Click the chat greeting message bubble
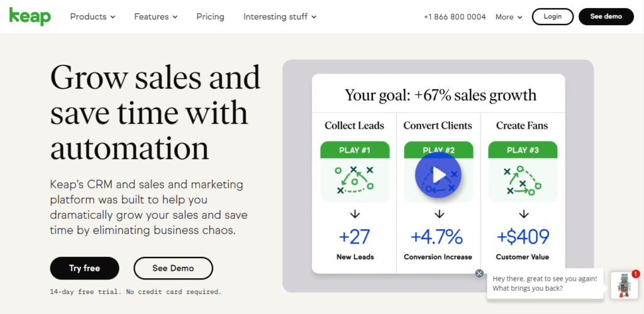This screenshot has width=644, height=314. 545,283
